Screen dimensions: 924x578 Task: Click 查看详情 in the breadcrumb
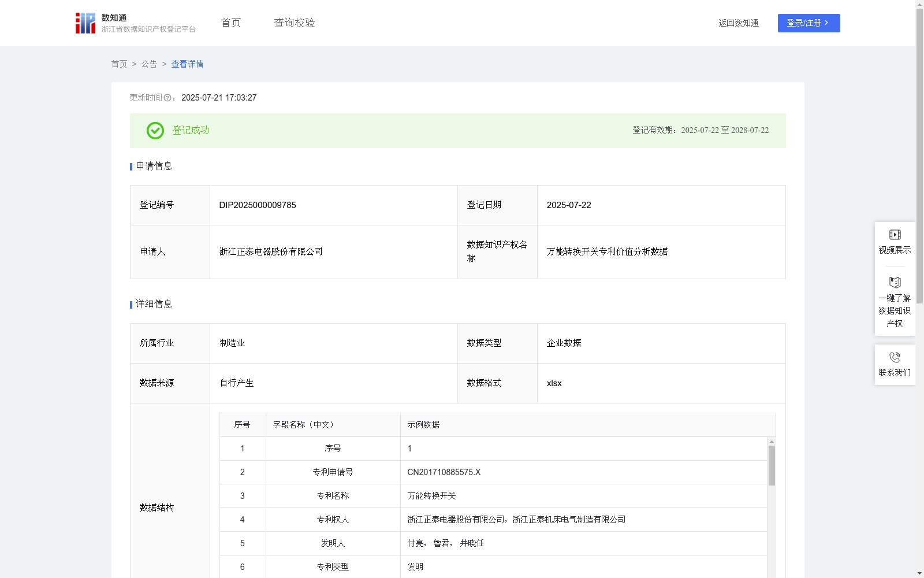[x=187, y=64]
